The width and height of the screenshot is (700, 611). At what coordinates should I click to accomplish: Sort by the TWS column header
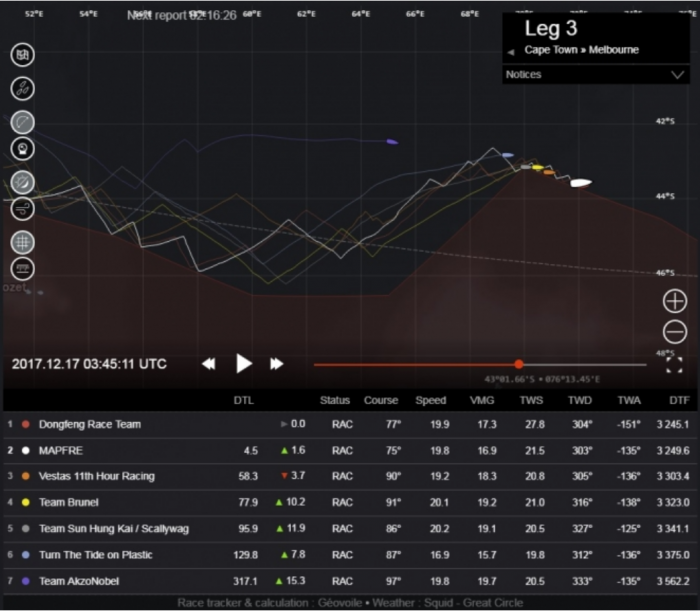[531, 400]
